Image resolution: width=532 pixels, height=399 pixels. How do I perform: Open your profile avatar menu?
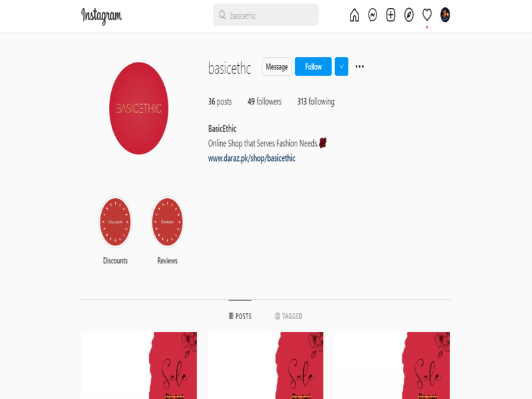(x=445, y=15)
